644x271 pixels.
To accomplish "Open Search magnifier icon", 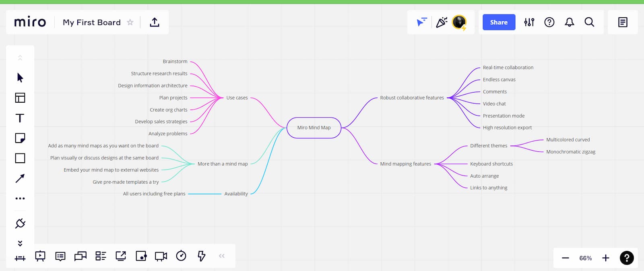I will pos(589,22).
